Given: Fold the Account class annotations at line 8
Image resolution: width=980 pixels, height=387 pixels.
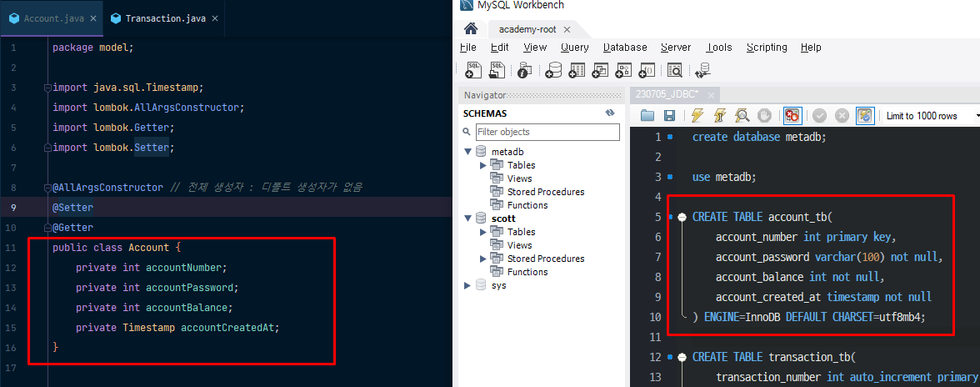Looking at the screenshot, I should 47,188.
